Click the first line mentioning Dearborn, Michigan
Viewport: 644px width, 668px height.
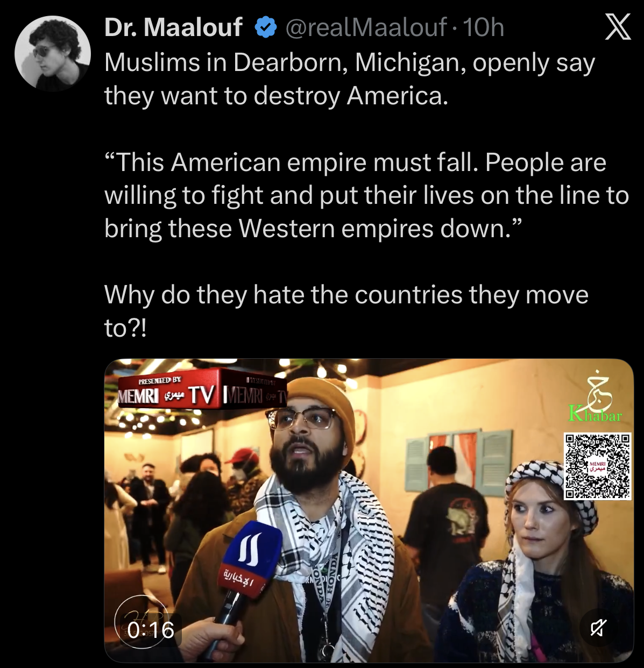pos(350,63)
